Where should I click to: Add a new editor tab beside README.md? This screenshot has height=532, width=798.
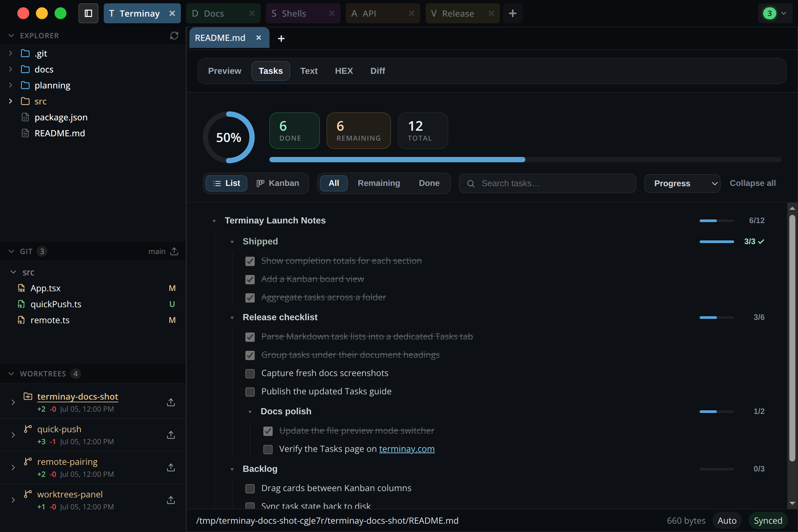coord(281,38)
